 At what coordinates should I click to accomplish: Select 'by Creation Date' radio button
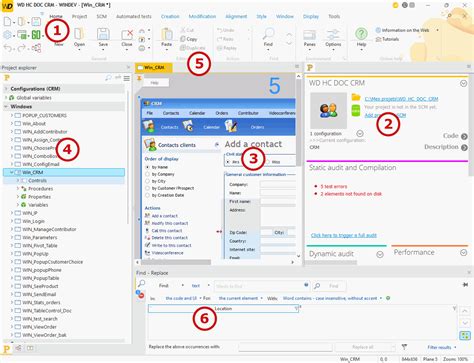point(147,195)
